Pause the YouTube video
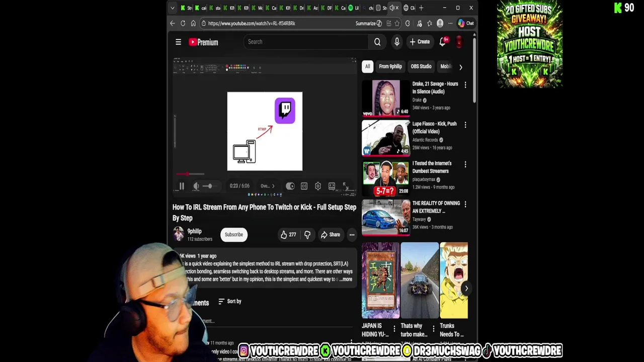This screenshot has height=362, width=644. pos(182,186)
